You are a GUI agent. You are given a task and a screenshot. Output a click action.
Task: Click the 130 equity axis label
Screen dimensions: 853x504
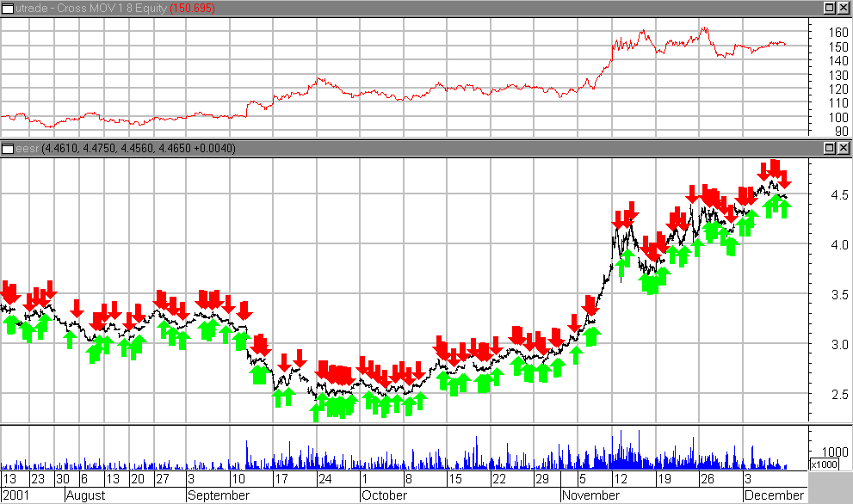click(x=838, y=75)
